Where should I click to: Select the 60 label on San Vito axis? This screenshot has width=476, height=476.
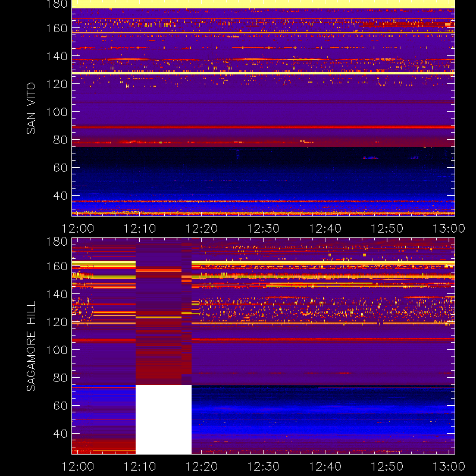(x=61, y=168)
